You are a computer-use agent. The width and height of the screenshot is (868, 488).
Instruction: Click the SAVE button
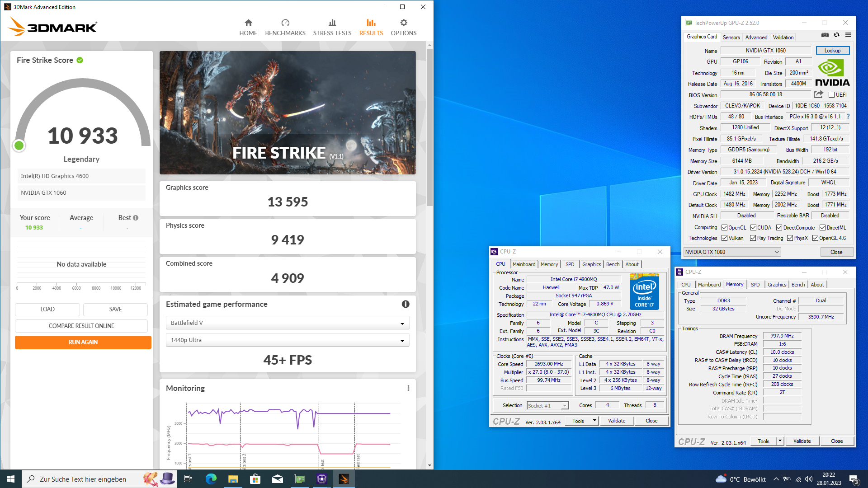(x=116, y=309)
